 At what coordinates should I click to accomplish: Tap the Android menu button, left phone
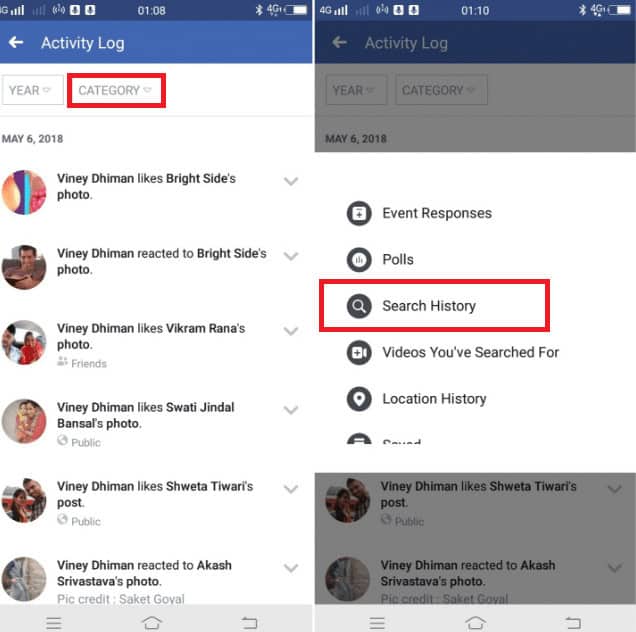pos(54,623)
